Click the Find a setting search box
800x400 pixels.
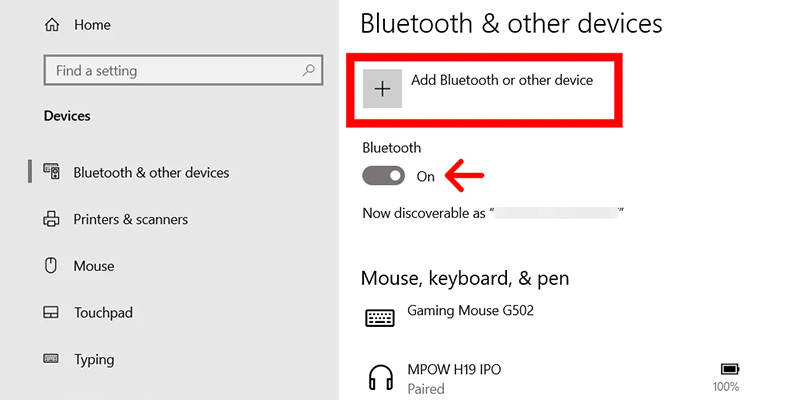(170, 71)
